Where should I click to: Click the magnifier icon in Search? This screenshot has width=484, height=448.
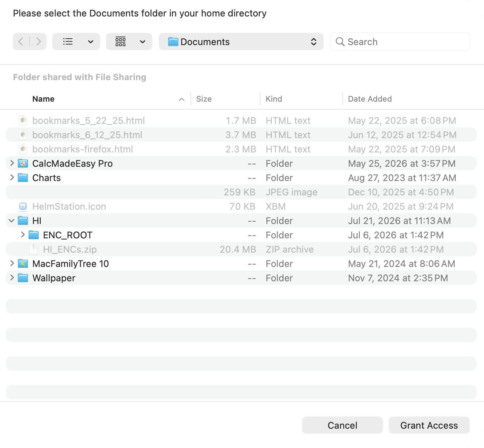pos(340,42)
